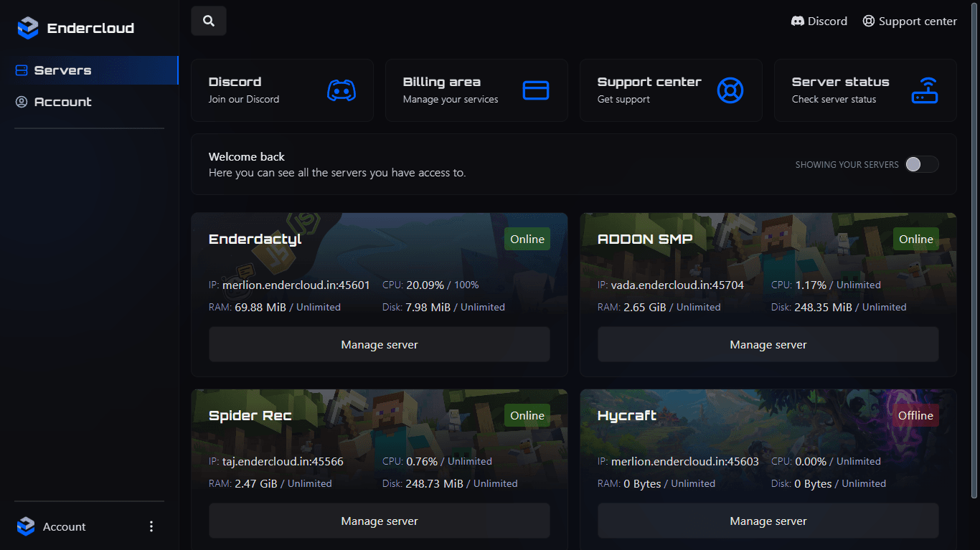Screen dimensions: 980x550
Task: Click the Account user icon in sidebar
Action: pos(22,102)
